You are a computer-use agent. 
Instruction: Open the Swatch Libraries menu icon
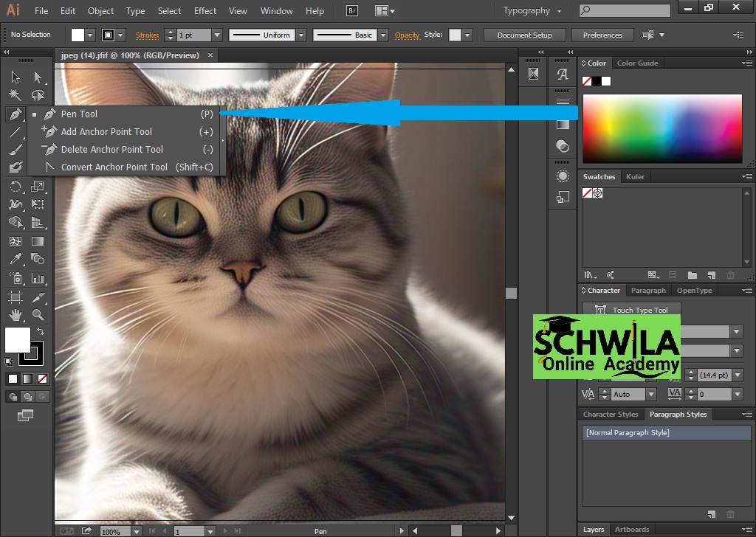pos(591,275)
